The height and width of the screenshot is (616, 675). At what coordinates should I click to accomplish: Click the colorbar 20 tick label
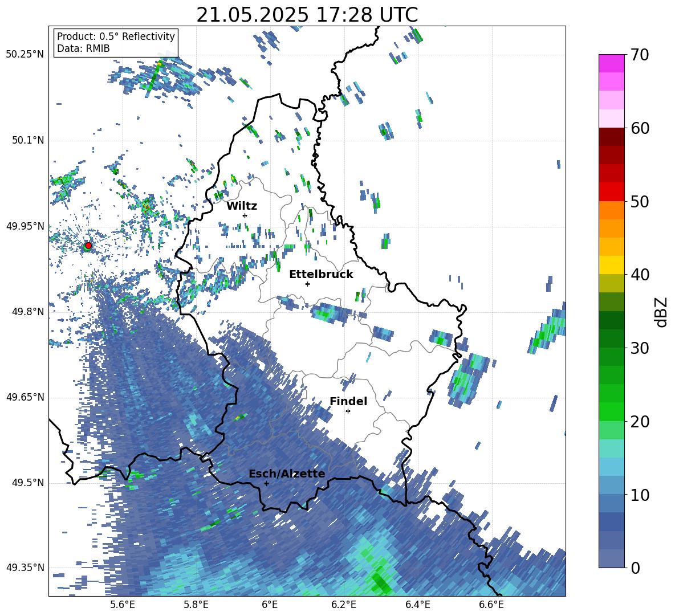tap(640, 422)
